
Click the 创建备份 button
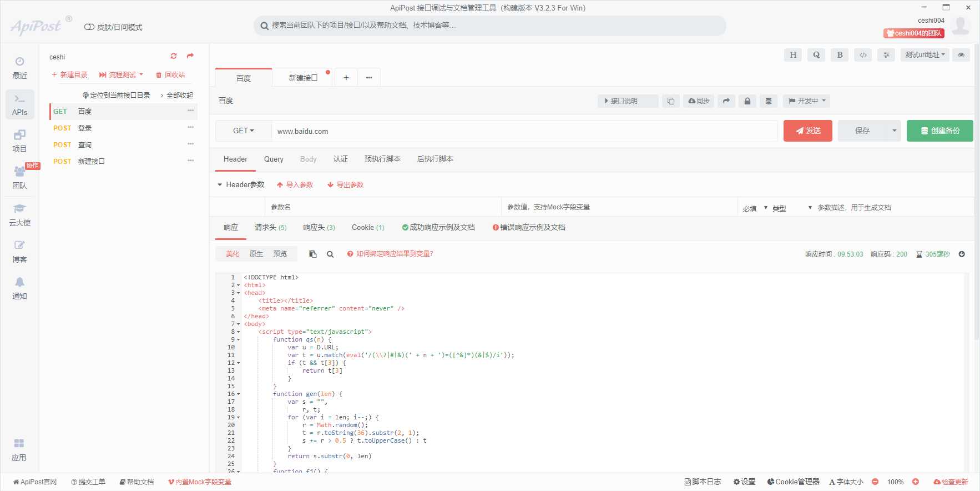click(x=940, y=131)
